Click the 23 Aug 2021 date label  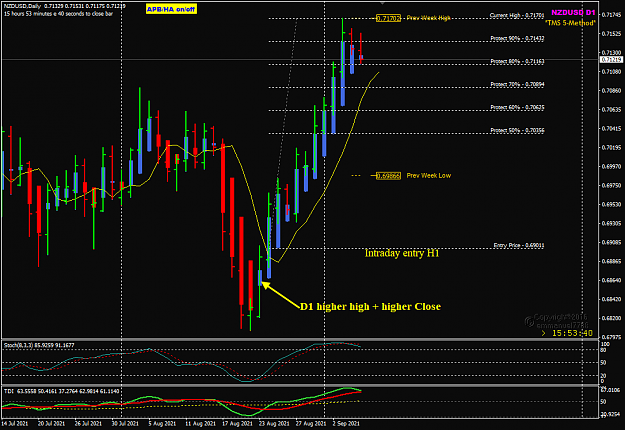click(x=274, y=424)
